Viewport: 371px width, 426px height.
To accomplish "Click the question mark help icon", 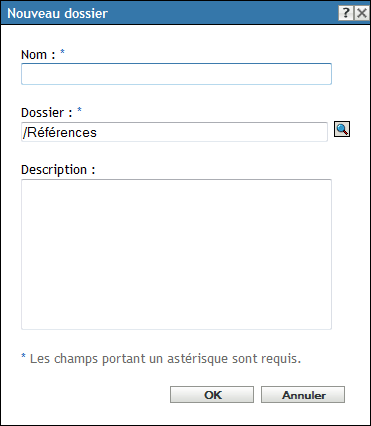I will pyautogui.click(x=346, y=13).
